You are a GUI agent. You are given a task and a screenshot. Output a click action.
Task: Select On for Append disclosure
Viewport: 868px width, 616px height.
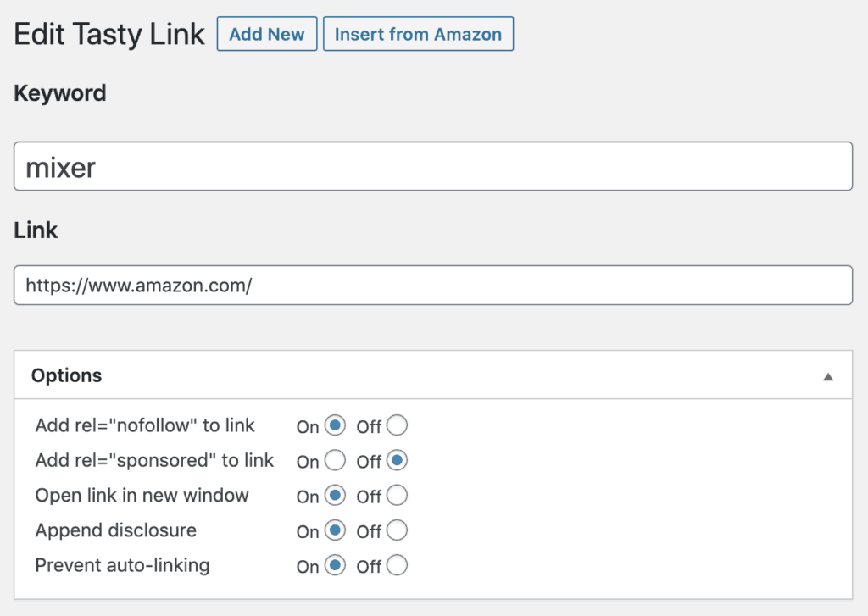click(335, 530)
